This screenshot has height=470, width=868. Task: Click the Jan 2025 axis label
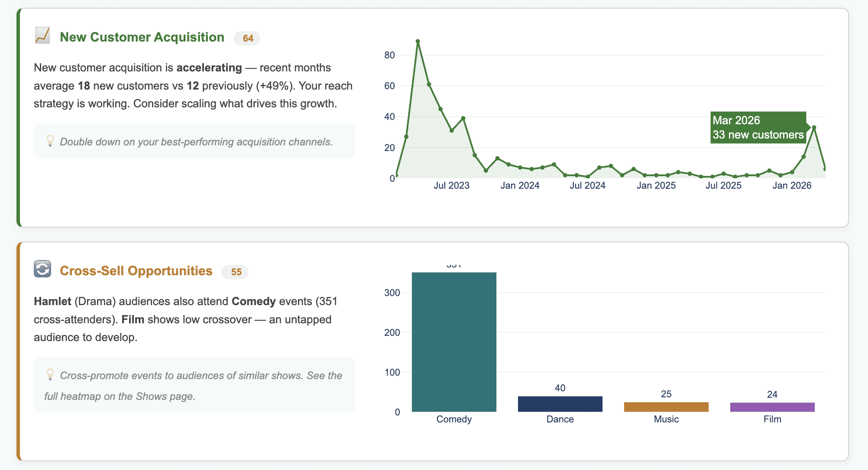click(x=656, y=186)
